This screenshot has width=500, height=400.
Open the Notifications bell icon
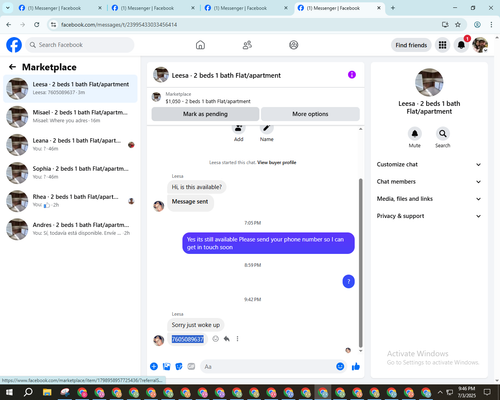(x=461, y=45)
